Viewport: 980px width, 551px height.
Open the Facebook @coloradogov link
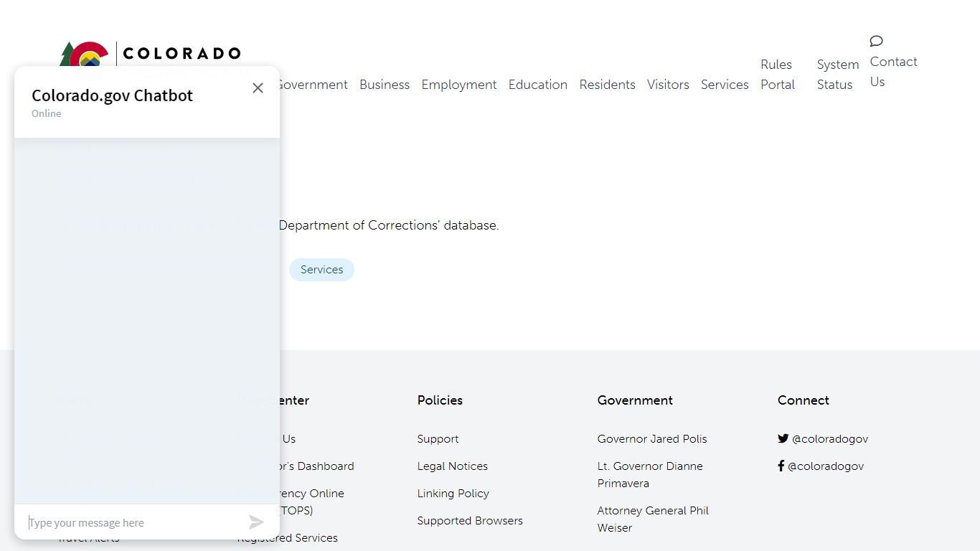point(825,466)
